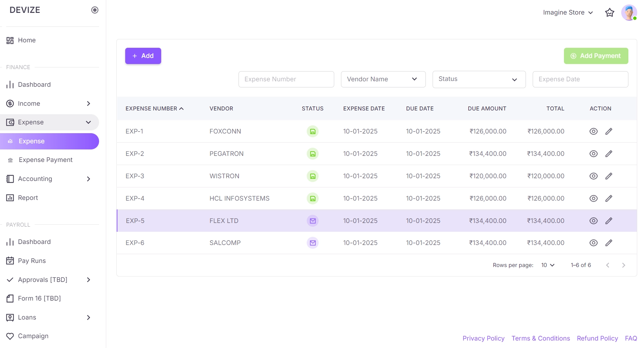Click the EXP-6 purple mail status icon

[313, 243]
